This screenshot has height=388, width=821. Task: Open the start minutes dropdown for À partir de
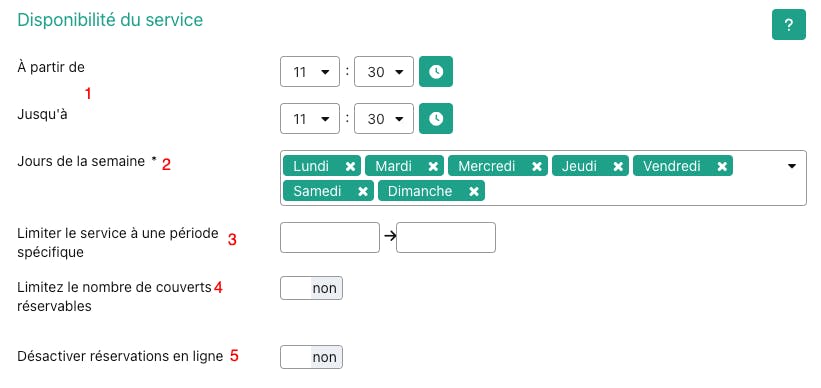(384, 72)
